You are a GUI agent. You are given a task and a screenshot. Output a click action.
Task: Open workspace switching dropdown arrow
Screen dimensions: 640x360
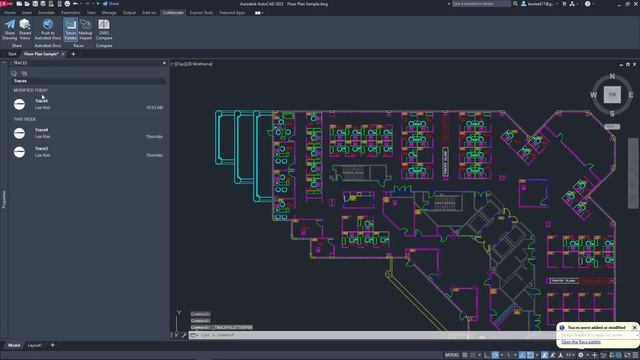(x=588, y=356)
